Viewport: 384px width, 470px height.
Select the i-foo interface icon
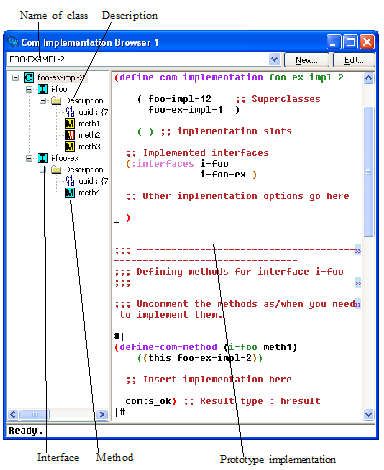click(43, 89)
